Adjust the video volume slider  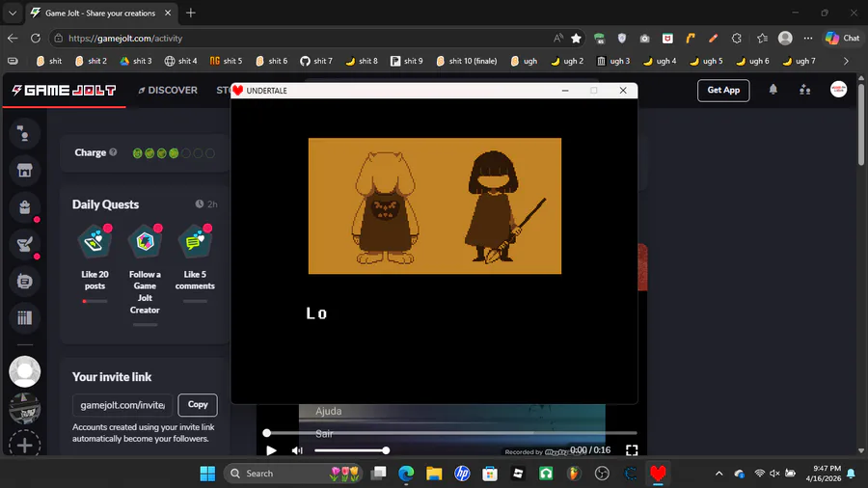pyautogui.click(x=350, y=450)
